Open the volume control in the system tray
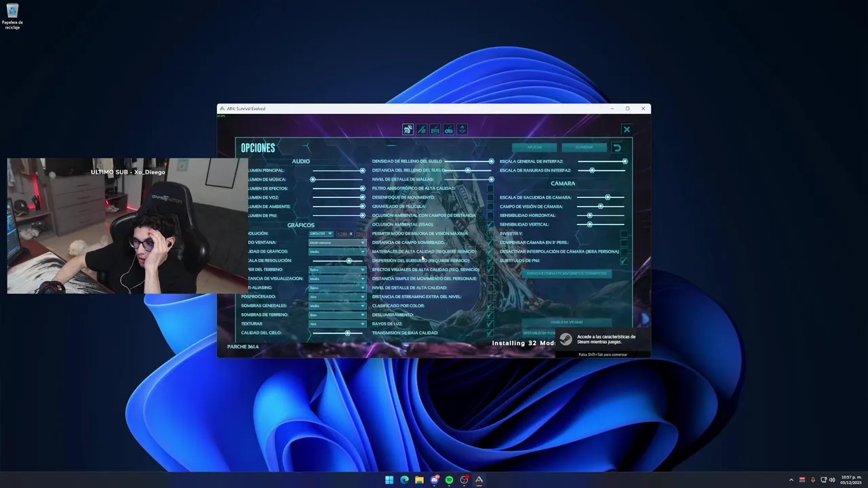Image resolution: width=868 pixels, height=488 pixels. coord(832,480)
